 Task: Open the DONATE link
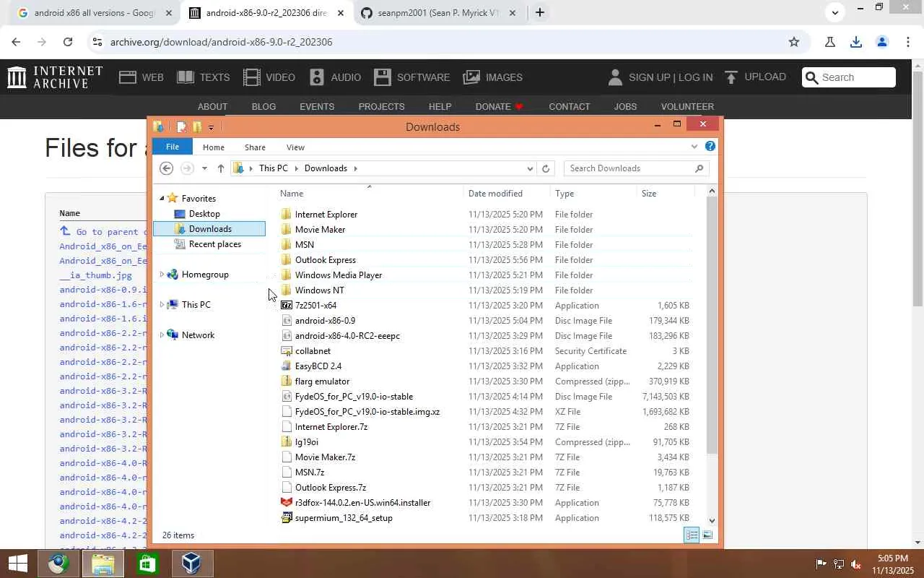click(499, 106)
